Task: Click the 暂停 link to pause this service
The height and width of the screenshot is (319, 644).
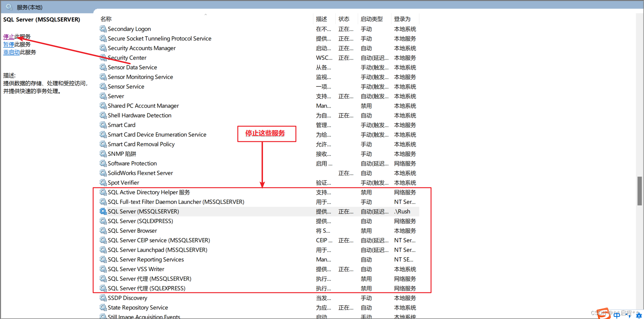Action: click(x=9, y=44)
